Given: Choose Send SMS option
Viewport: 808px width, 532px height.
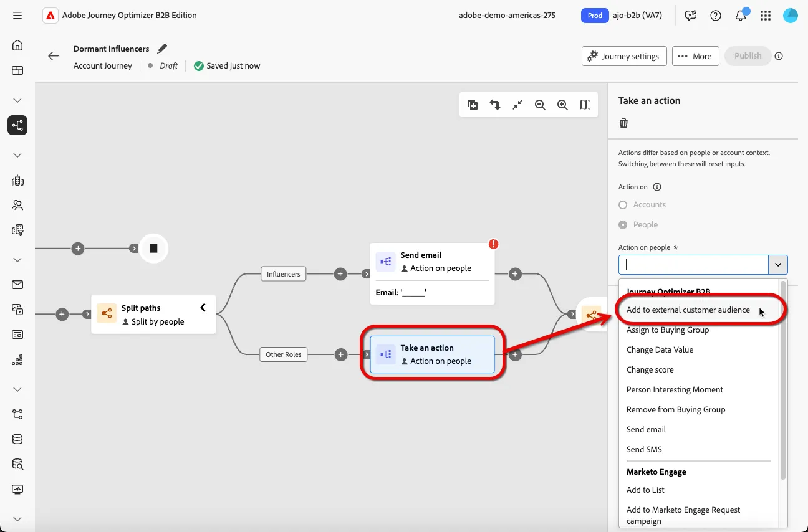Looking at the screenshot, I should pyautogui.click(x=644, y=450).
